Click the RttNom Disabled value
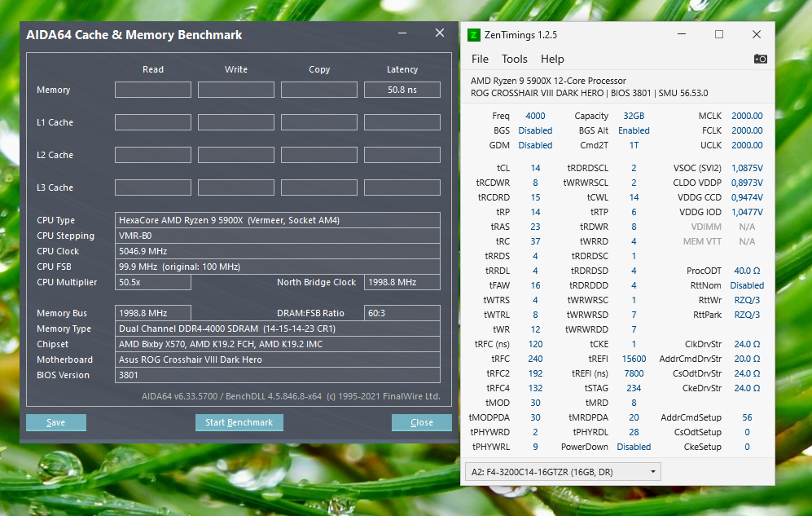Image resolution: width=812 pixels, height=516 pixels. click(747, 285)
